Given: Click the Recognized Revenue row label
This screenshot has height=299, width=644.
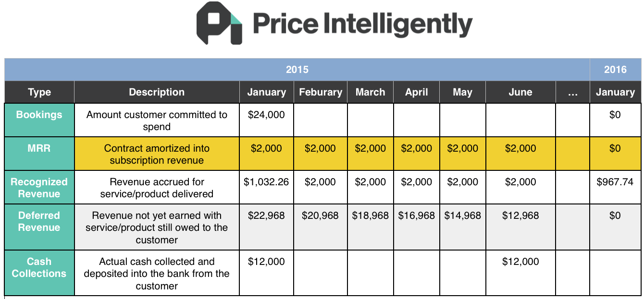Looking at the screenshot, I should click(39, 188).
